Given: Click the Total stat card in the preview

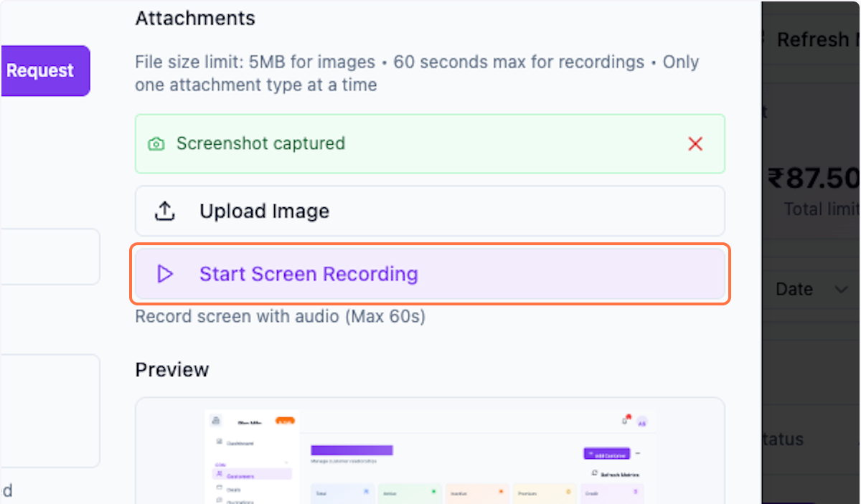Looking at the screenshot, I should [342, 493].
